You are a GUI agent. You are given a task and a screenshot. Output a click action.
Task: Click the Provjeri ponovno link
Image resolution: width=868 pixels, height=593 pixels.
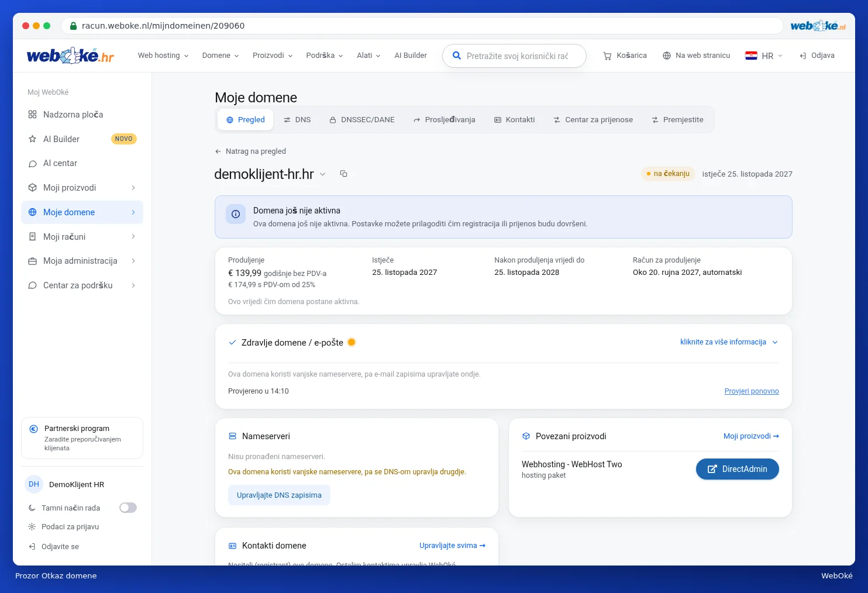click(752, 391)
